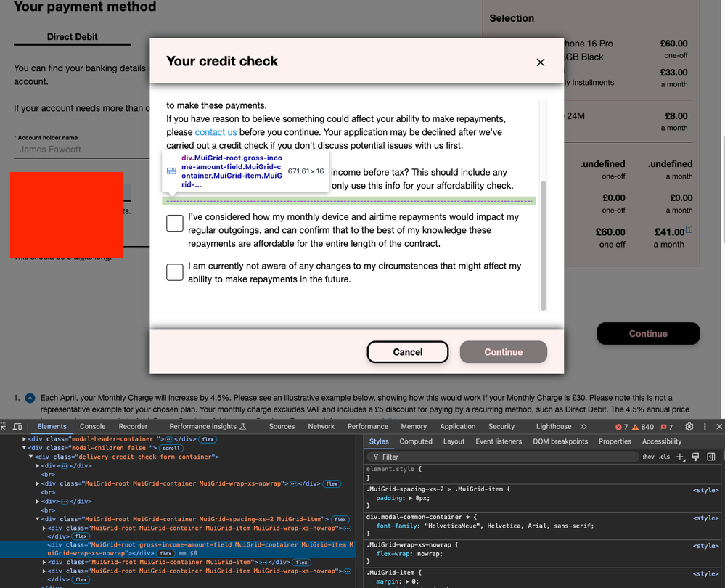Tick the no changes to circumstances checkbox

pyautogui.click(x=174, y=272)
